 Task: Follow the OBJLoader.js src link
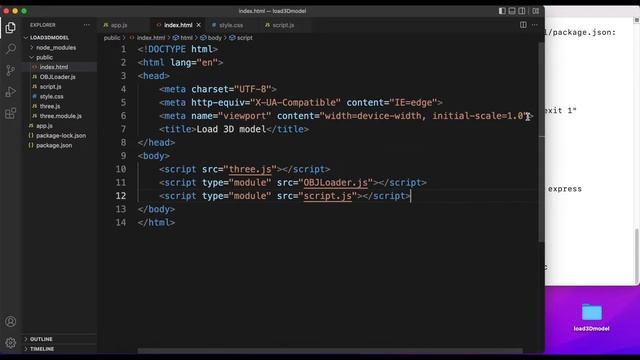point(336,182)
